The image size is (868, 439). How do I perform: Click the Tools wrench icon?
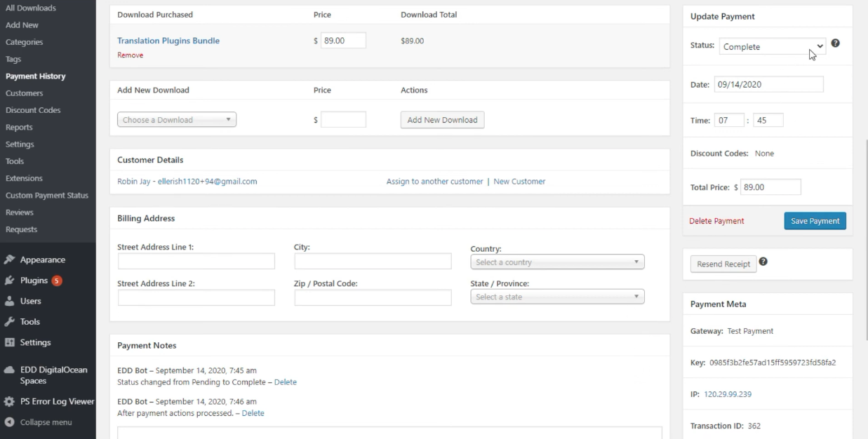[x=9, y=322]
